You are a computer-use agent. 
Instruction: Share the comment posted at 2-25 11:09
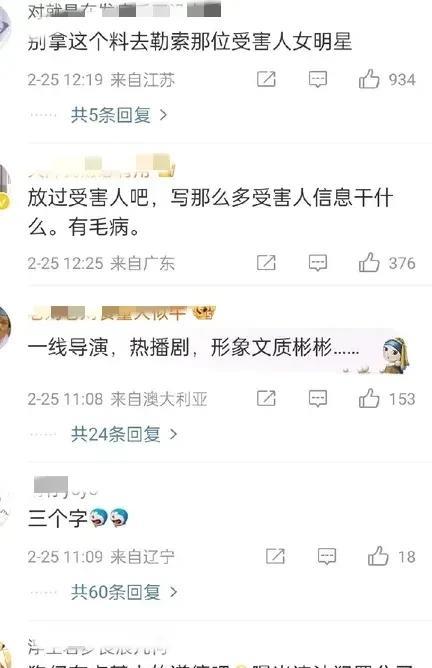pyautogui.click(x=275, y=556)
